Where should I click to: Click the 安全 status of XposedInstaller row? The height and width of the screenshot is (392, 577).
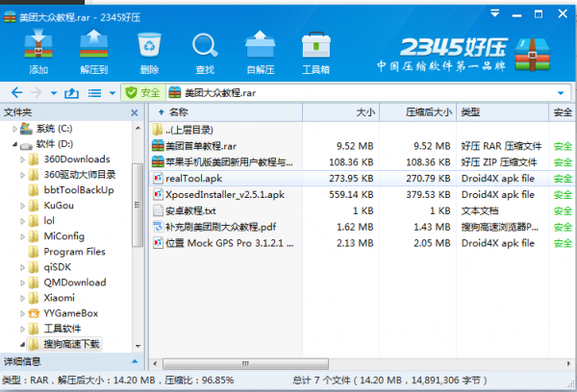pyautogui.click(x=563, y=194)
